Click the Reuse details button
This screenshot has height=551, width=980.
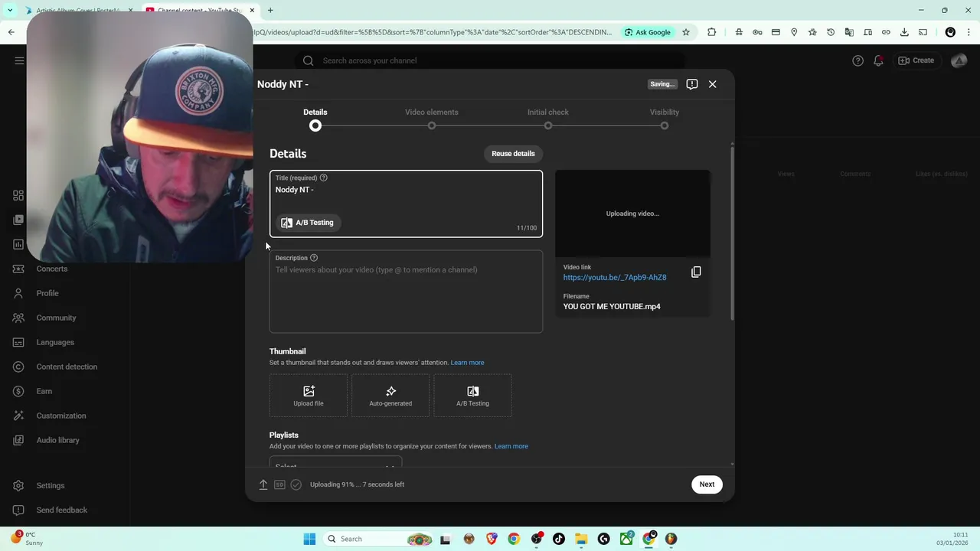coord(513,154)
